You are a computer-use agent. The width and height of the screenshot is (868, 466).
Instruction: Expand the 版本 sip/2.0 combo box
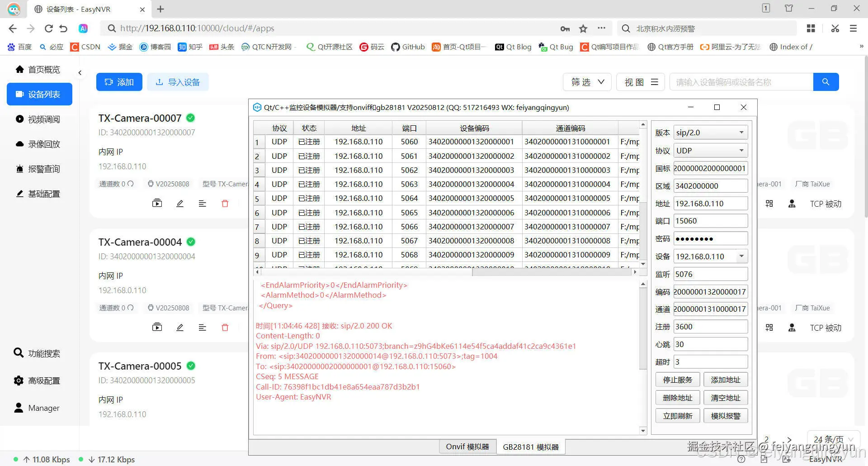coord(710,133)
